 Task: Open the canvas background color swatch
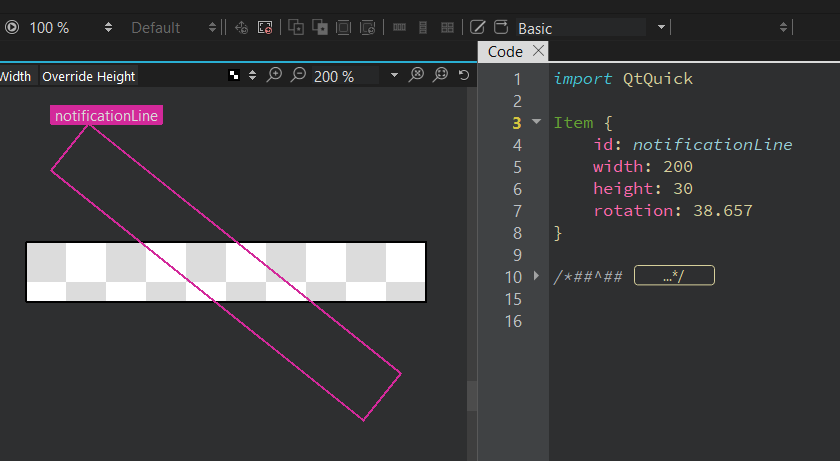[x=234, y=75]
